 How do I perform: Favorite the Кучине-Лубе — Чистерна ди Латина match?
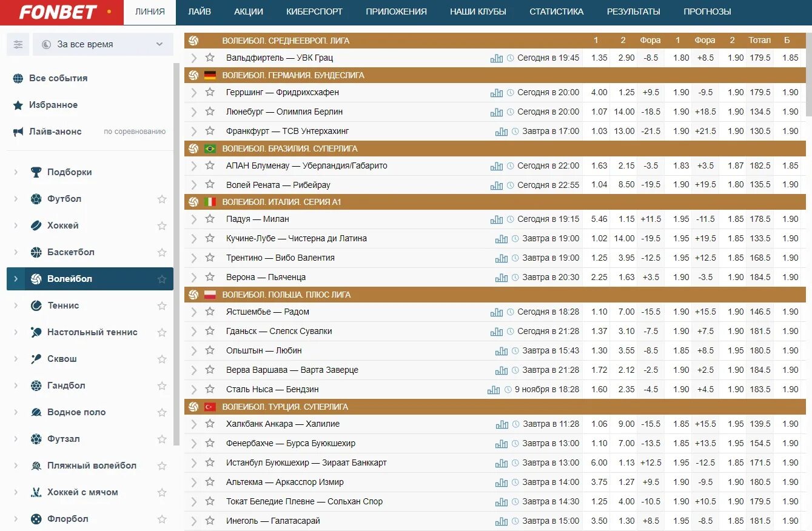coord(210,238)
